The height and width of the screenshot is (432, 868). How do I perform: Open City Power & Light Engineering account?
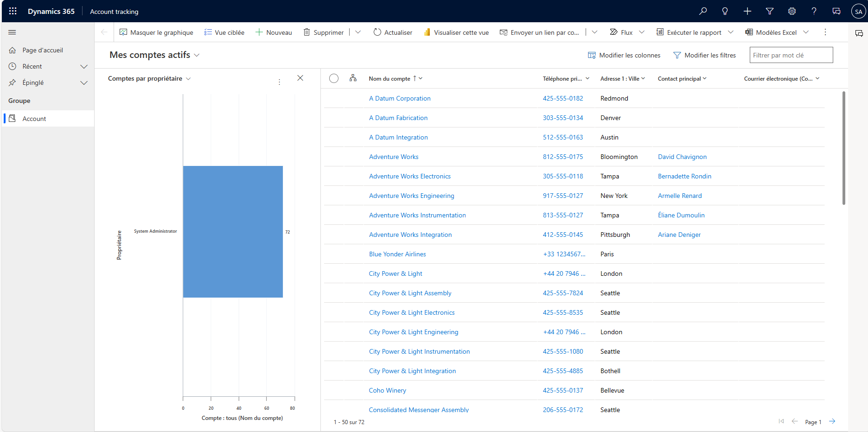tap(414, 332)
